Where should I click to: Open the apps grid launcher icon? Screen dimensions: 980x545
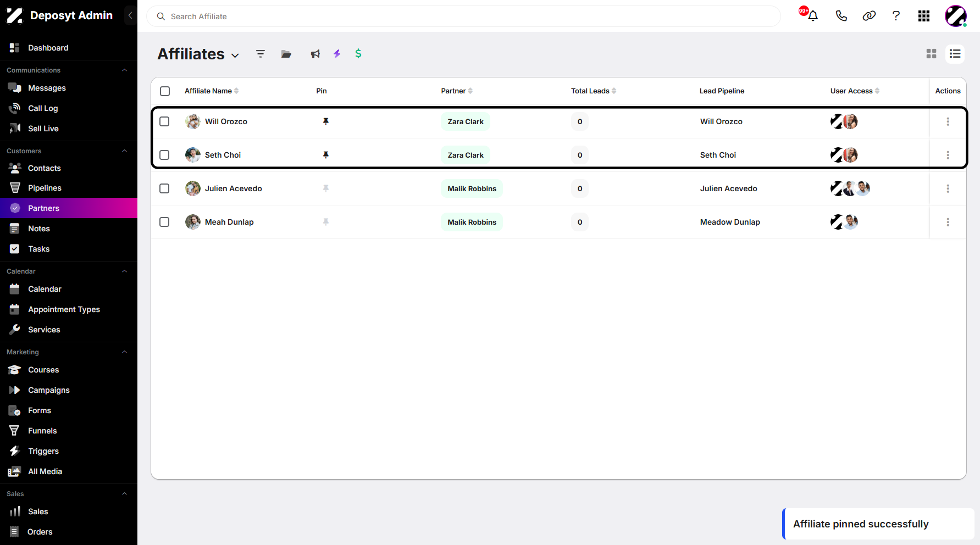pyautogui.click(x=924, y=16)
